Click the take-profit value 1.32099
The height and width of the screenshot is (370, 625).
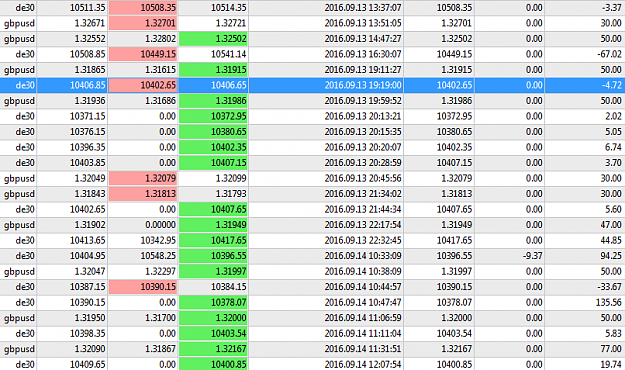pyautogui.click(x=231, y=178)
